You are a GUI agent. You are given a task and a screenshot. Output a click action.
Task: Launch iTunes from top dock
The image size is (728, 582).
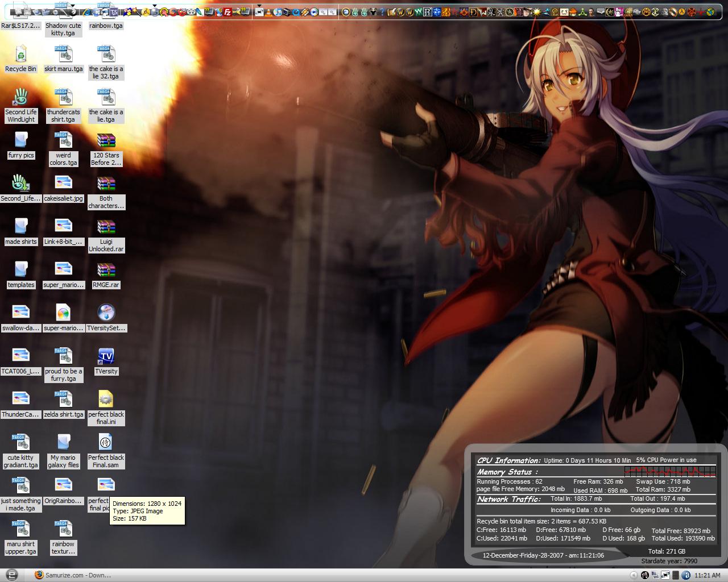click(277, 12)
